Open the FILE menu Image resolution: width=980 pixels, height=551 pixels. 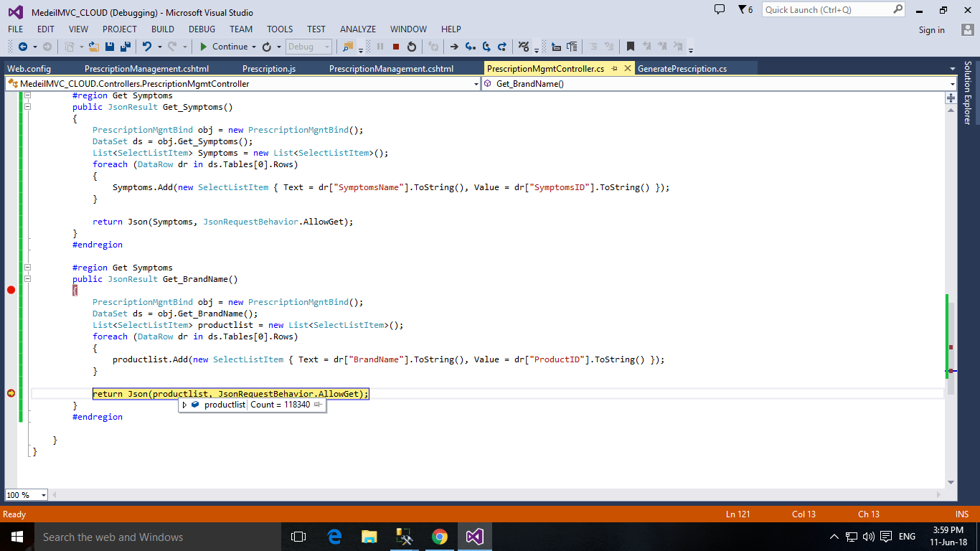16,29
